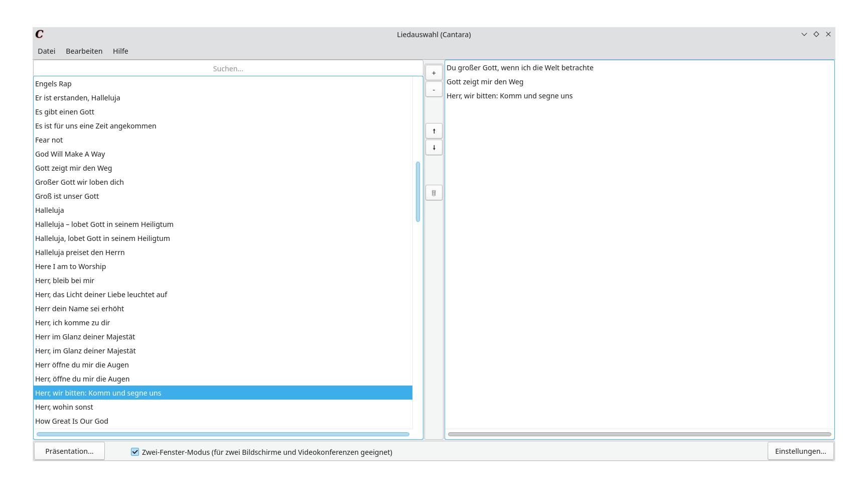Select 'Halleluja preiset den Herrn'

coord(223,253)
